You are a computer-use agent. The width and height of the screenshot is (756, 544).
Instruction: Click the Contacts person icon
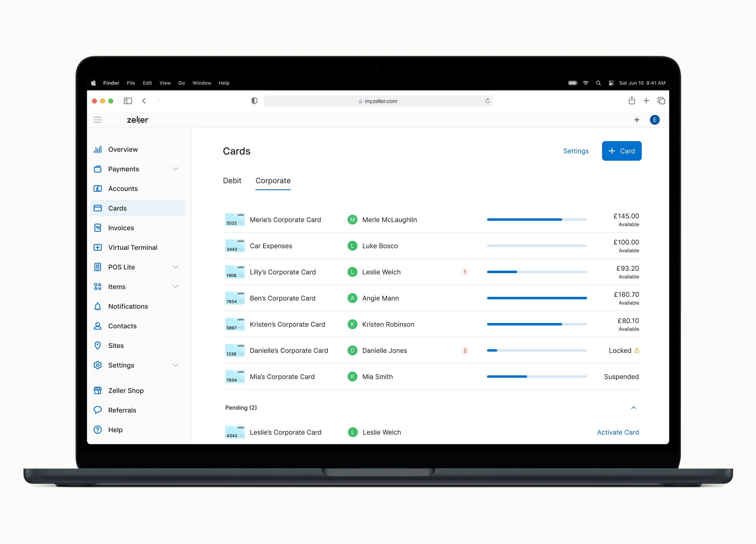(x=98, y=326)
